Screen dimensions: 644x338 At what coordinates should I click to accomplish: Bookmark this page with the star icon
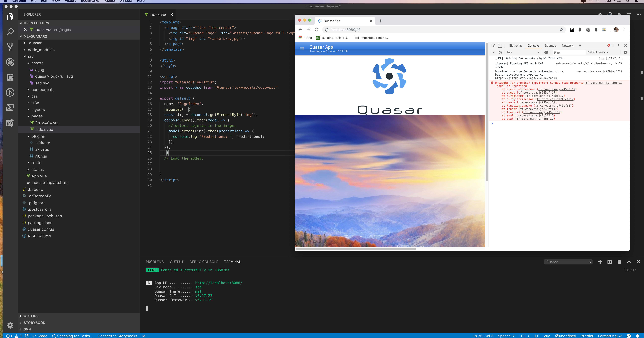pyautogui.click(x=561, y=30)
